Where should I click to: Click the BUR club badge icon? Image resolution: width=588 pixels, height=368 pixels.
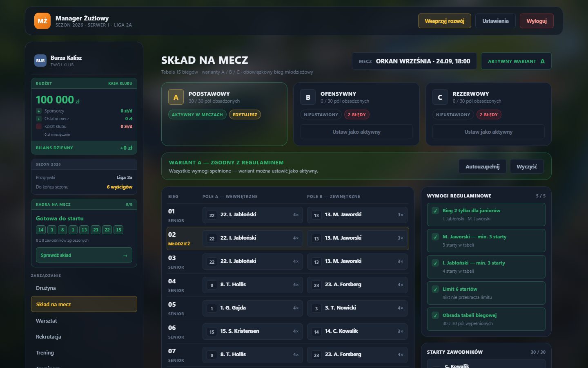(40, 61)
